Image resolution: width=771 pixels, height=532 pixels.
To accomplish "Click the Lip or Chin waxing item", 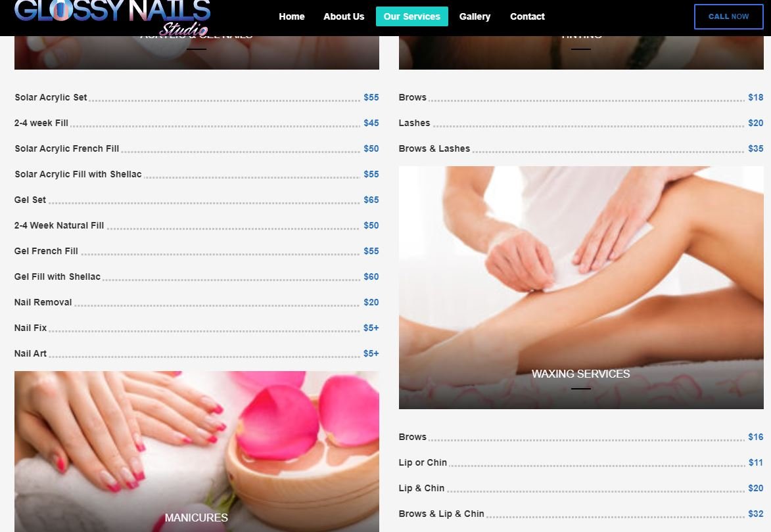I will (423, 462).
